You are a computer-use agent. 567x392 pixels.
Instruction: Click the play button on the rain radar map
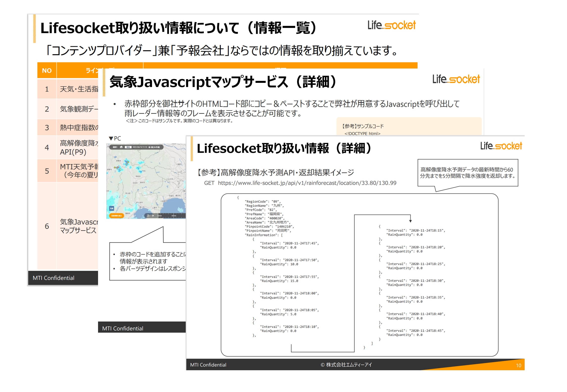point(153,216)
